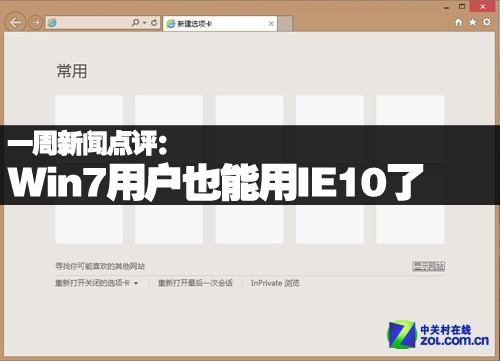Open a new blank tab button
This screenshot has width=500, height=361.
coord(285,24)
